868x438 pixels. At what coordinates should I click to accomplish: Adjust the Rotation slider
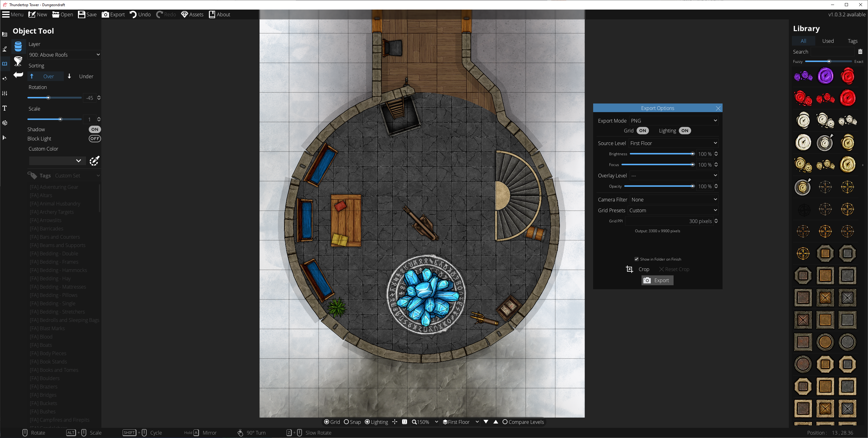48,98
